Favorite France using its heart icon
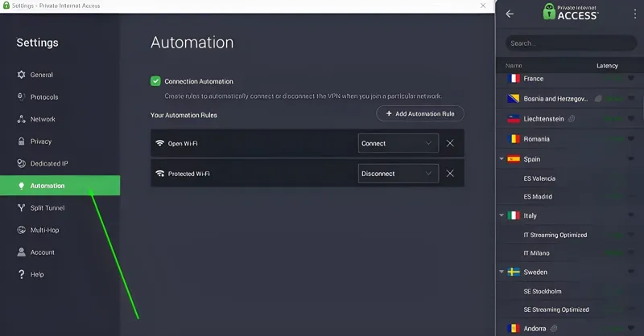This screenshot has height=336, width=644. (630, 79)
